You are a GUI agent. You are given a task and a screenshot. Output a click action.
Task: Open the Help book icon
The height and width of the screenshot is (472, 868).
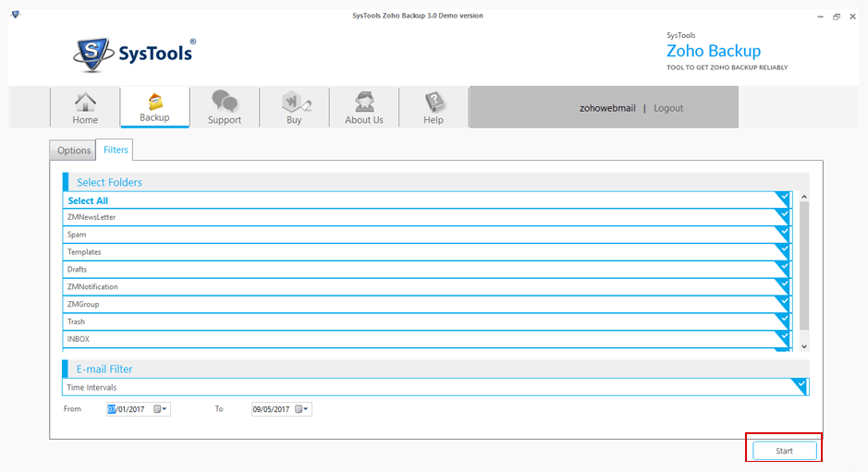coord(434,102)
